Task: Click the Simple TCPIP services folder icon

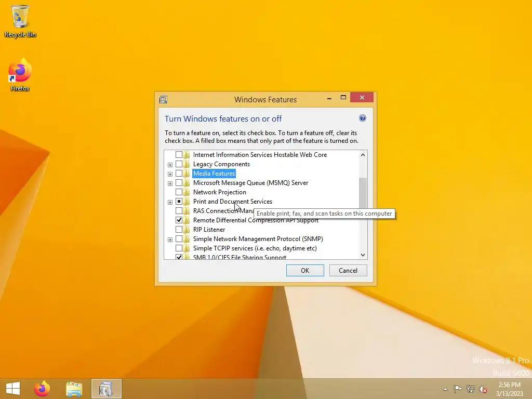Action: point(187,248)
